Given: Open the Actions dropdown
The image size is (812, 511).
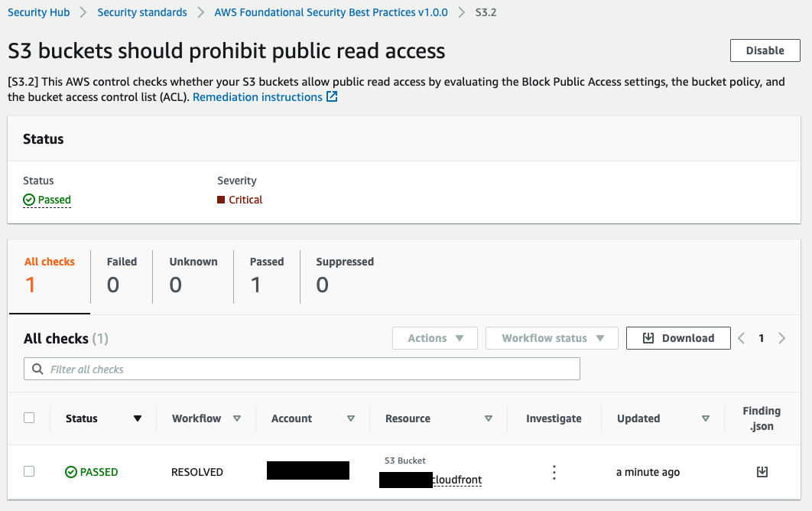Looking at the screenshot, I should (x=434, y=337).
